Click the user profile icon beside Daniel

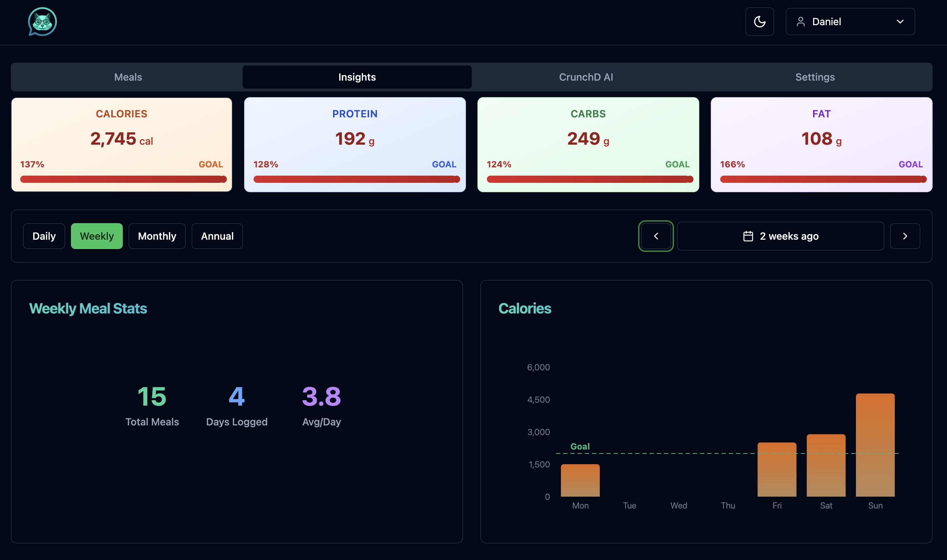[800, 22]
